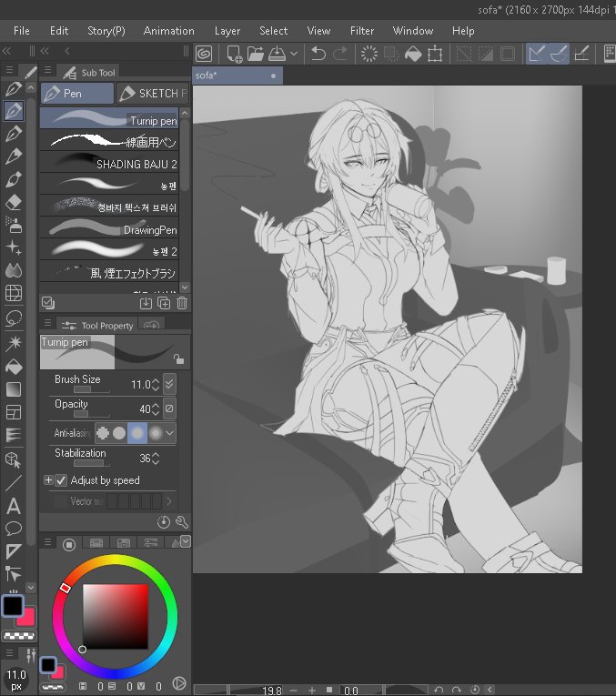Choose the strongest anti-aliasing option
The width and height of the screenshot is (616, 696).
(156, 433)
